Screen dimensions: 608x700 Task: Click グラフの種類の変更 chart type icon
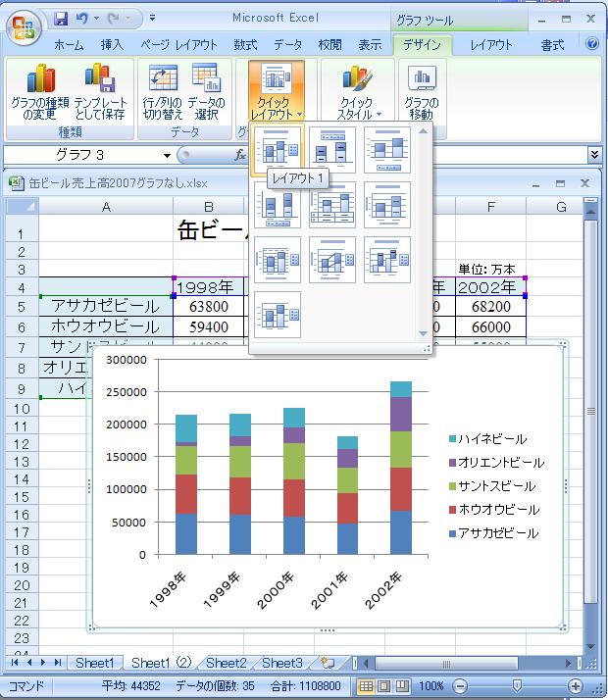[40, 92]
